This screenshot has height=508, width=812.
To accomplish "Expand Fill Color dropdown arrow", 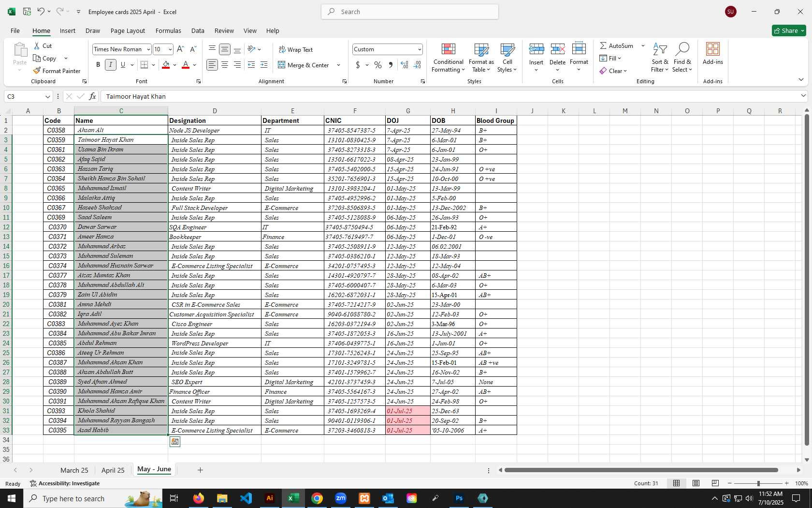I will click(x=175, y=65).
